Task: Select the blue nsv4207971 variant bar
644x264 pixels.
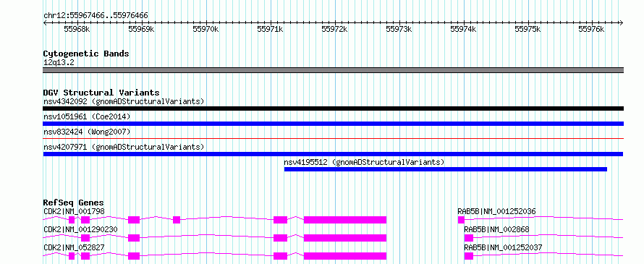Action: tap(333, 154)
